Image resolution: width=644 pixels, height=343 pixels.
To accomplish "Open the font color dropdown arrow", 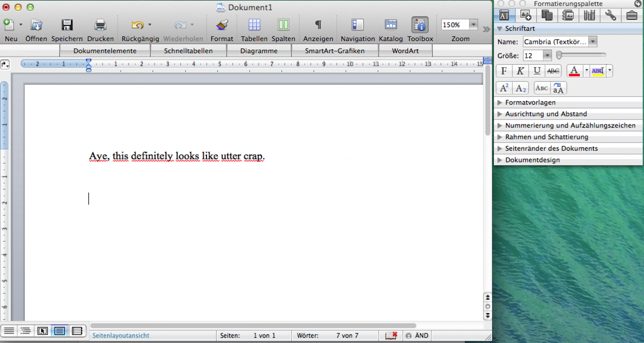I will (x=586, y=71).
